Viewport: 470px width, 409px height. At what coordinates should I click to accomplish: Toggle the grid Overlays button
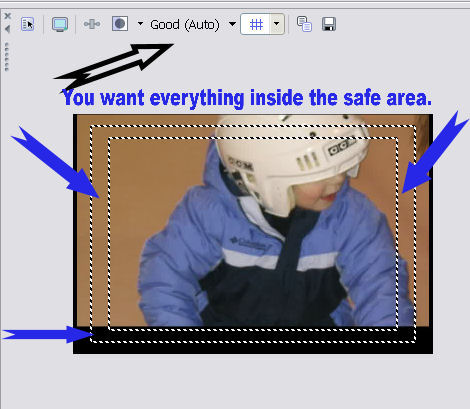point(256,24)
